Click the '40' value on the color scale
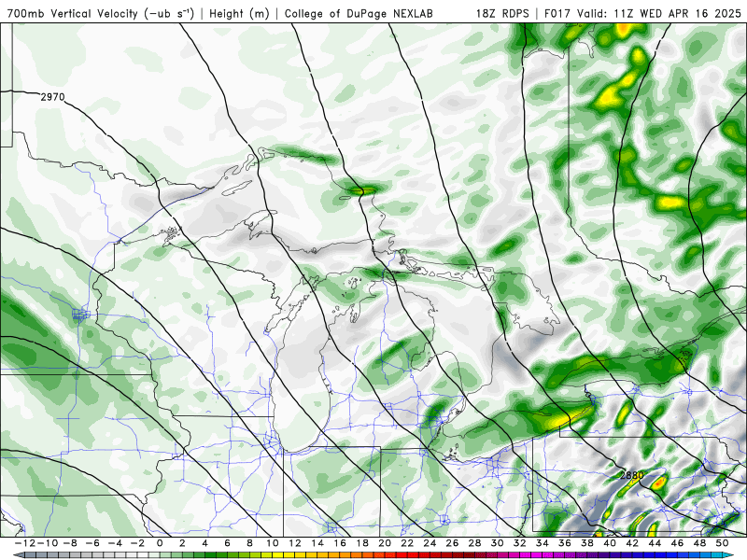 [610, 543]
